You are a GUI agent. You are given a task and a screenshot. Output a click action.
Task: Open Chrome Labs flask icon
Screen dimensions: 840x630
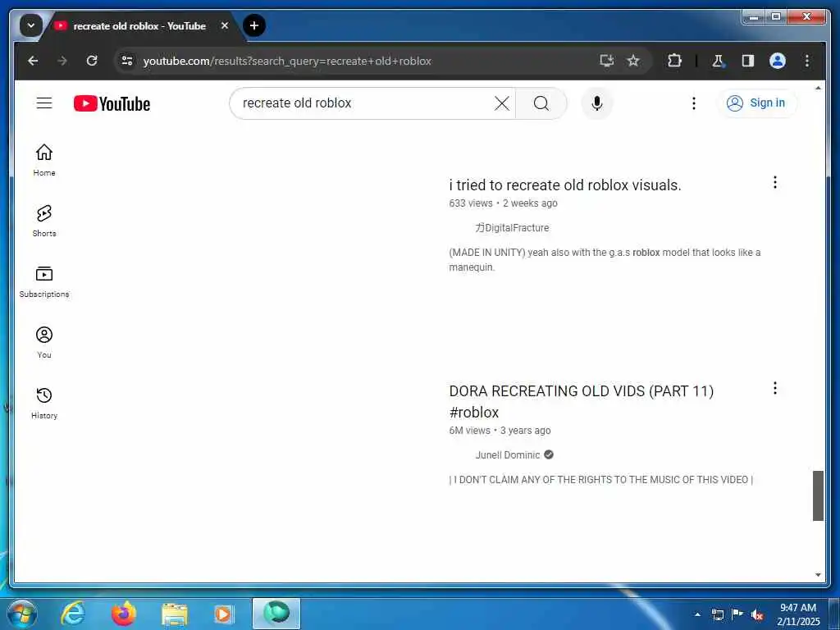click(718, 61)
